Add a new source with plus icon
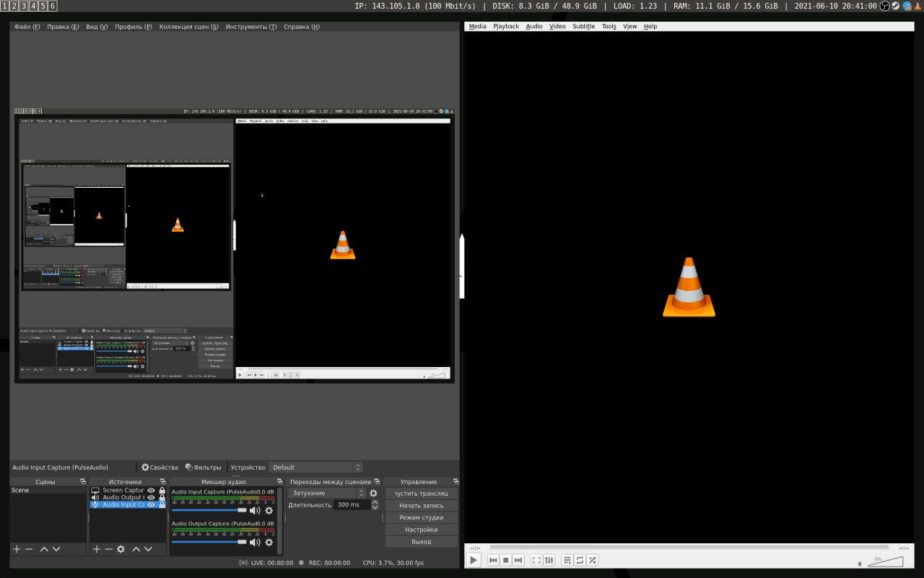The height and width of the screenshot is (578, 924). coord(97,549)
